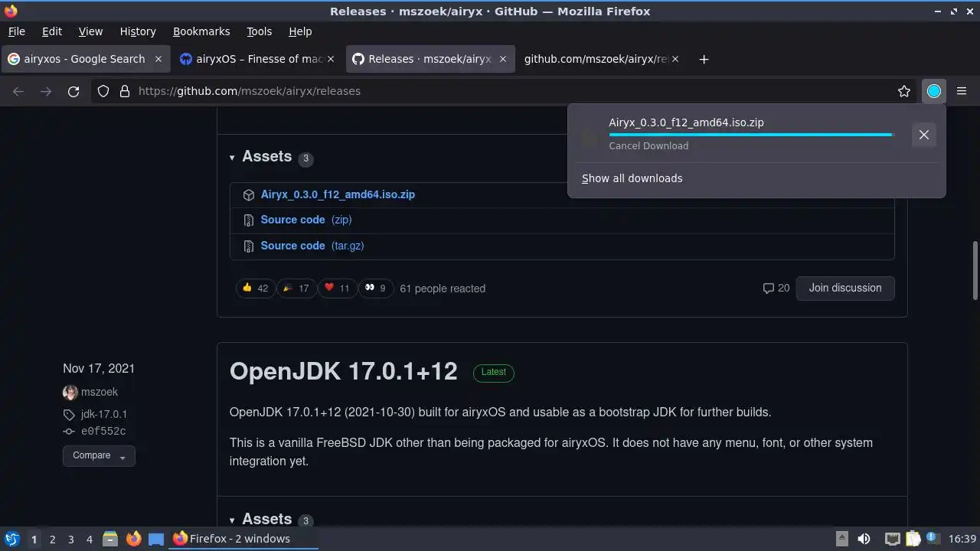Go back with the browser back arrow
This screenshot has width=980, height=551.
18,91
